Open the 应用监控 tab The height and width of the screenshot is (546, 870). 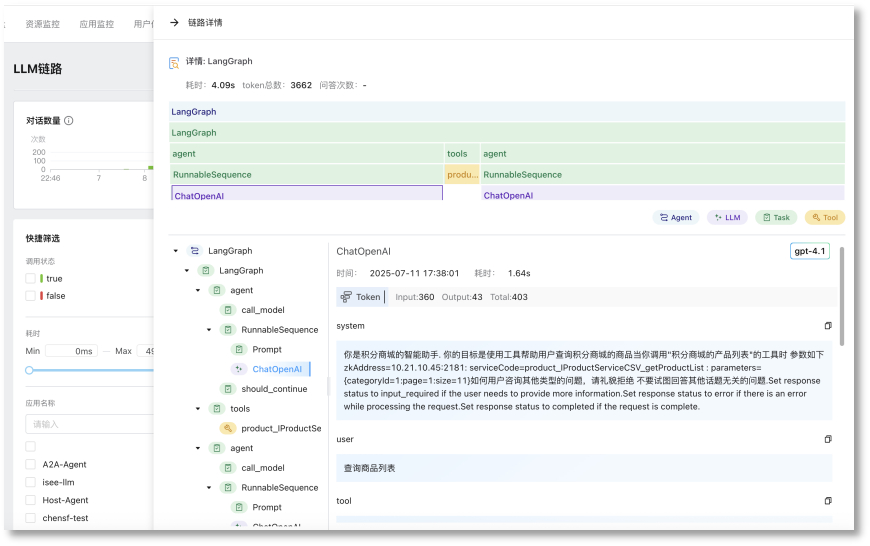coord(97,24)
